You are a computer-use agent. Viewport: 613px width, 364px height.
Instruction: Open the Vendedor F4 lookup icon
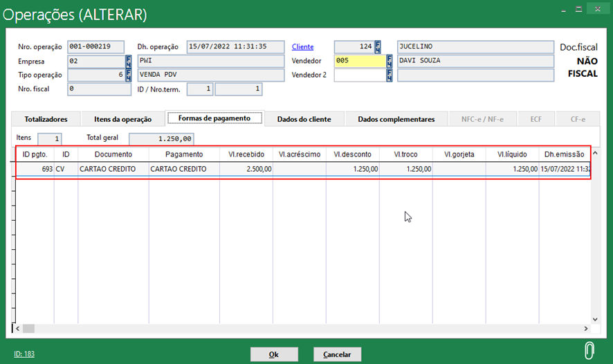[390, 61]
